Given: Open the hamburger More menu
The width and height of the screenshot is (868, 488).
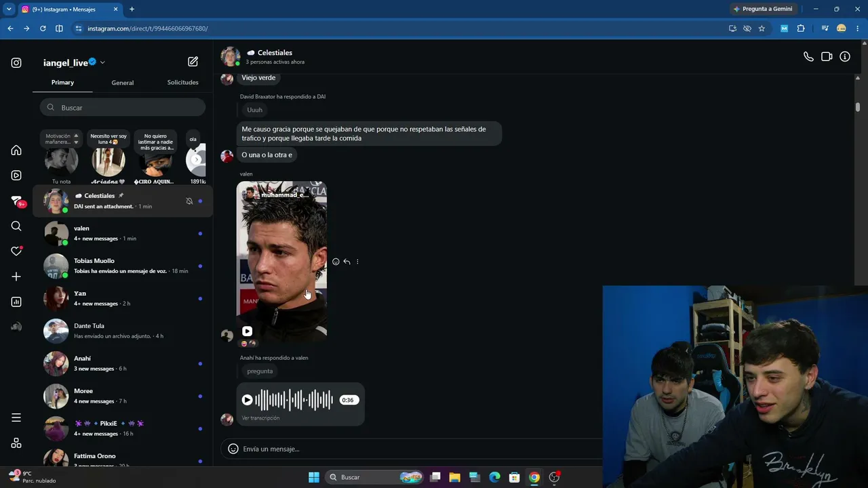Looking at the screenshot, I should 16,418.
